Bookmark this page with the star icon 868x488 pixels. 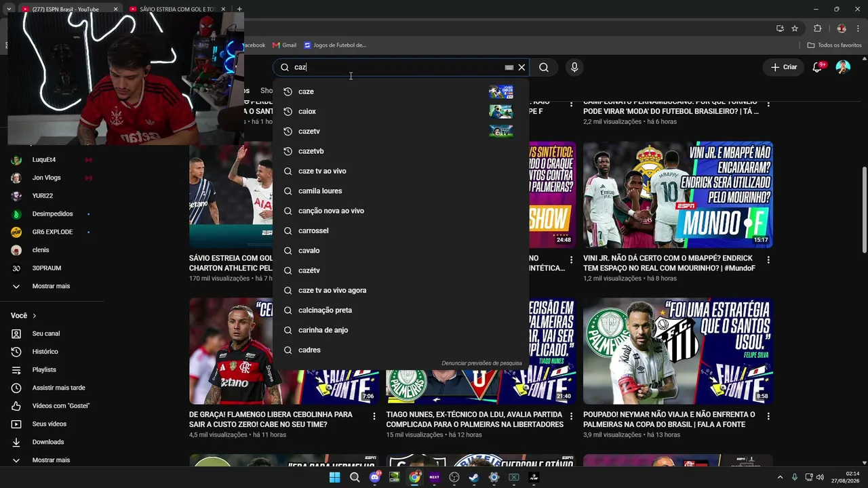795,28
